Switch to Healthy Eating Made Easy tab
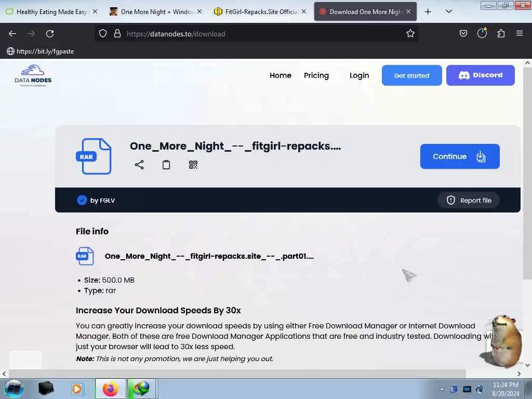The width and height of the screenshot is (532, 399). 51,12
